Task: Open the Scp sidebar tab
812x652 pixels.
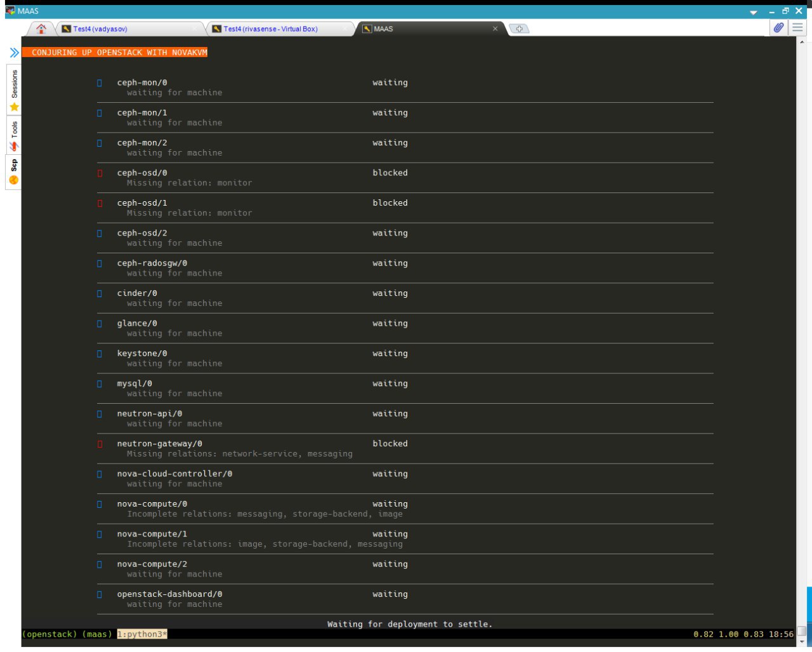Action: [14, 172]
